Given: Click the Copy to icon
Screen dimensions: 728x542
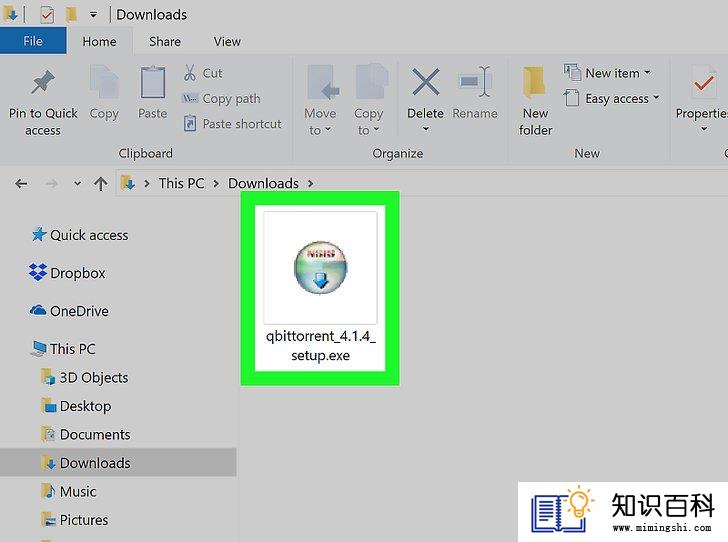Looking at the screenshot, I should point(371,82).
